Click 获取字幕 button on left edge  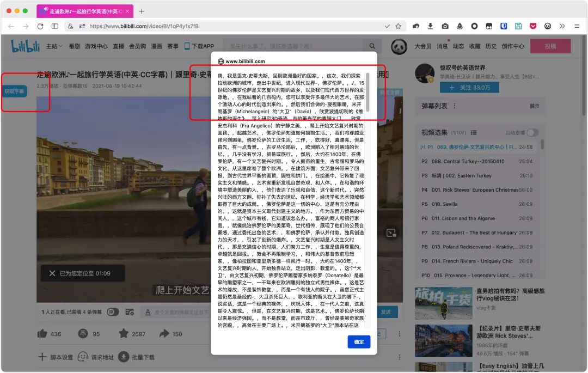click(14, 91)
